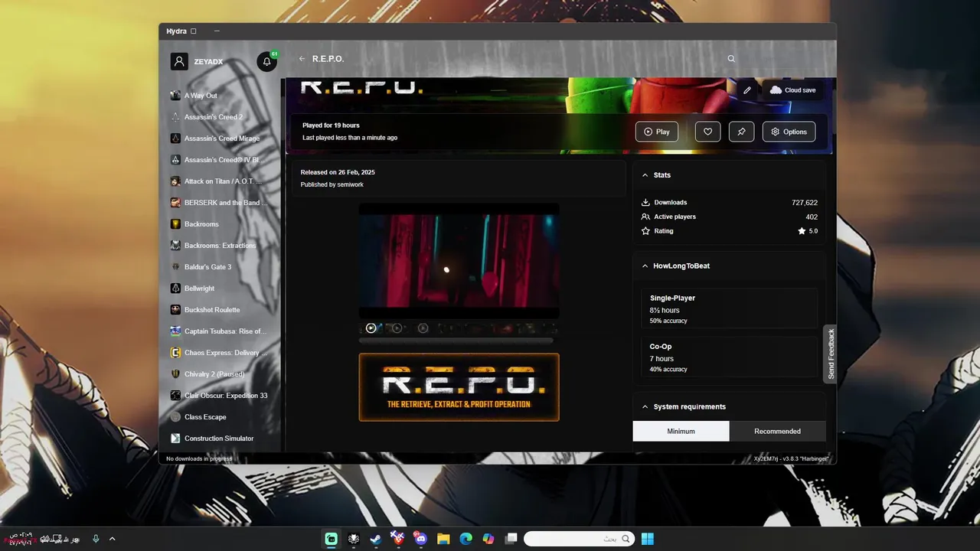Collapse the System requirements section
The height and width of the screenshot is (551, 980).
pos(645,407)
